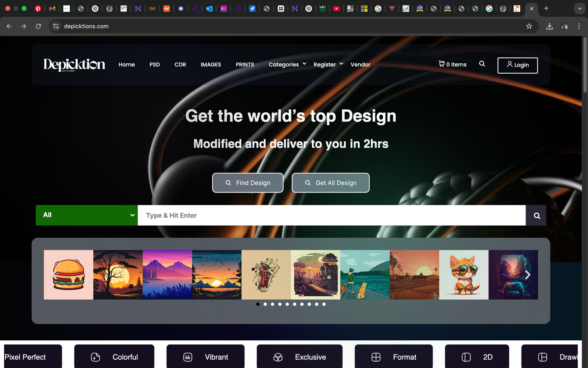This screenshot has height=368, width=588.
Task: Expand the Categories menu chevron
Action: pos(304,64)
